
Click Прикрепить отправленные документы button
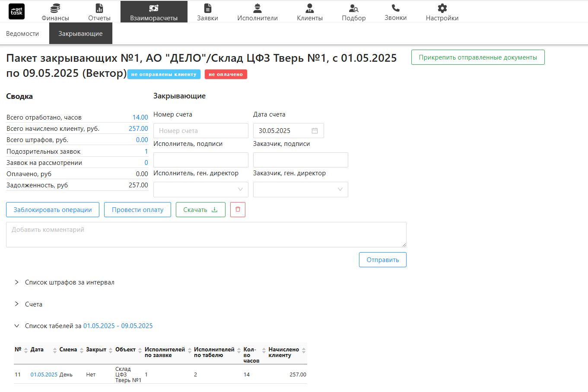tap(478, 57)
